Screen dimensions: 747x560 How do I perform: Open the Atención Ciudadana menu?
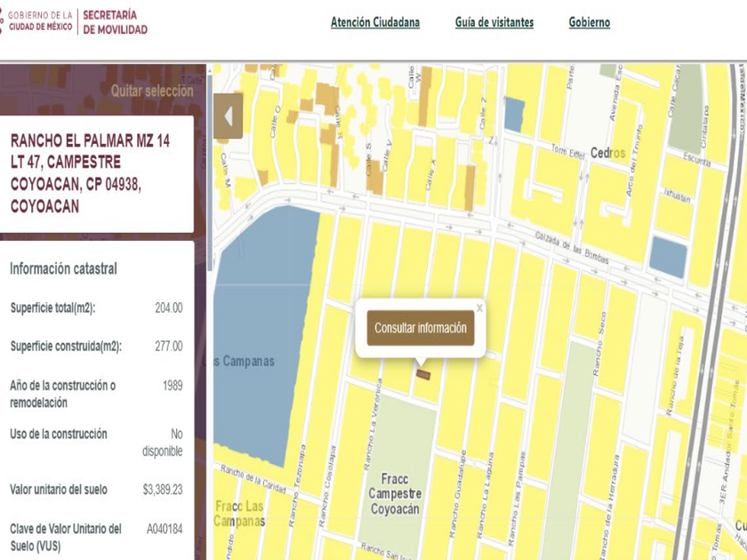tap(374, 22)
